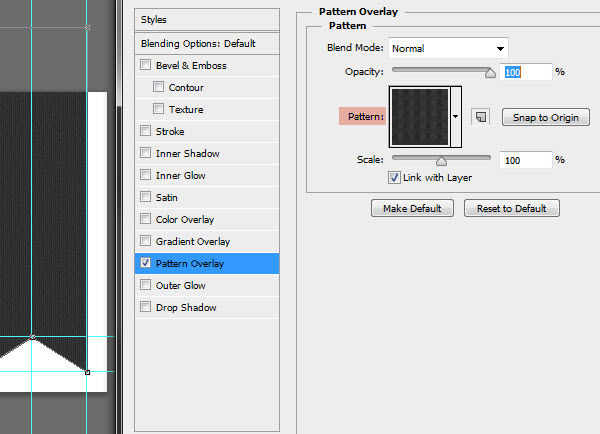Open Gradient Overlay settings label

pos(193,241)
